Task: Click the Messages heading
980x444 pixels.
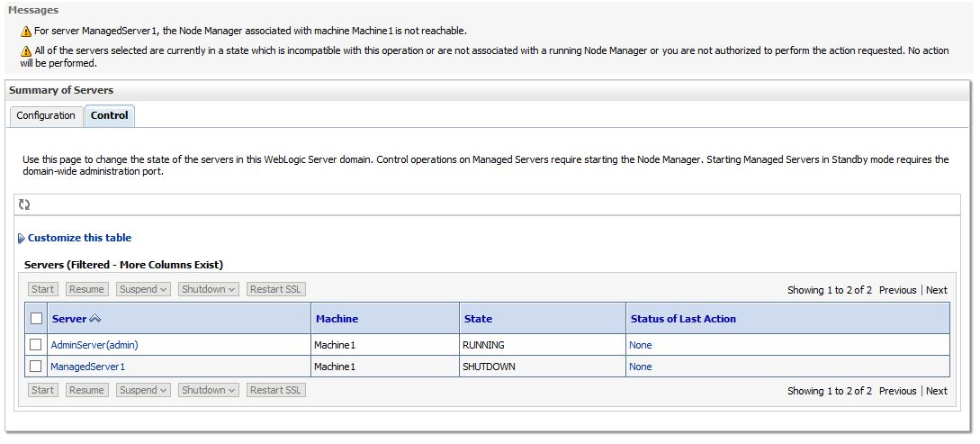Action: 33,10
